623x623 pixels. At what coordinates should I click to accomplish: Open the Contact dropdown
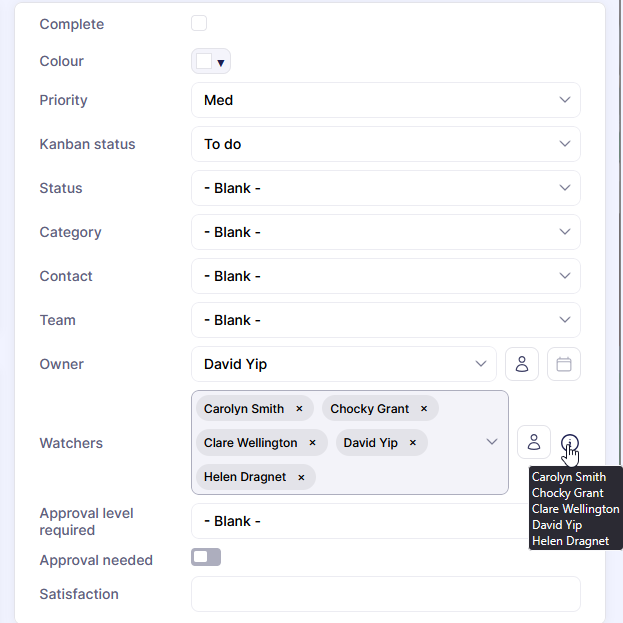click(385, 276)
